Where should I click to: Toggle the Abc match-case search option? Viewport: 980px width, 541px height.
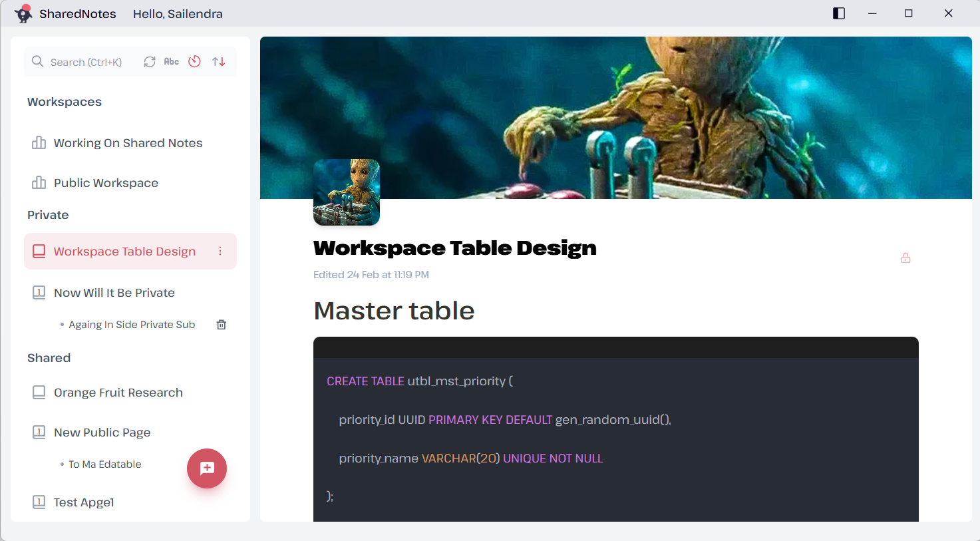point(172,62)
